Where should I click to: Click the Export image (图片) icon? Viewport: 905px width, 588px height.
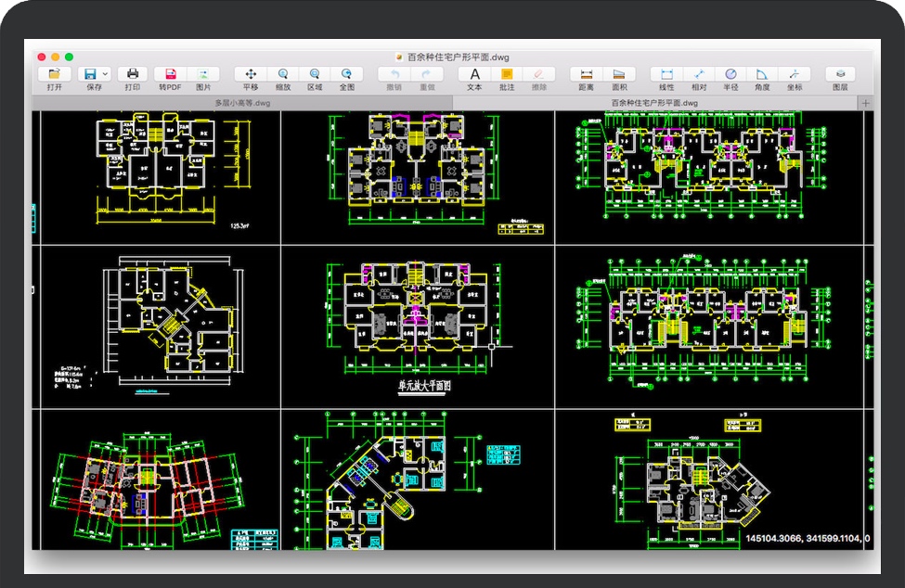point(203,74)
